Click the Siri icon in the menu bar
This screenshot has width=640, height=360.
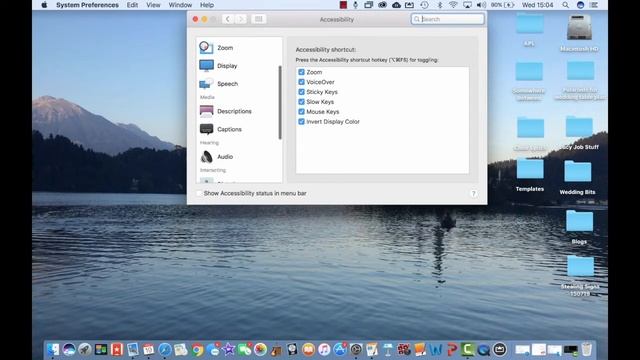point(580,5)
